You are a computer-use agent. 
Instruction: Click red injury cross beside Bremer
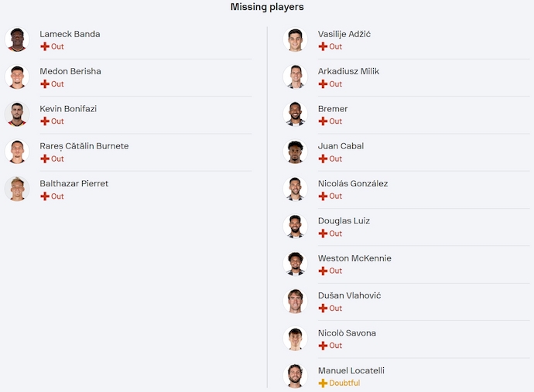(323, 121)
